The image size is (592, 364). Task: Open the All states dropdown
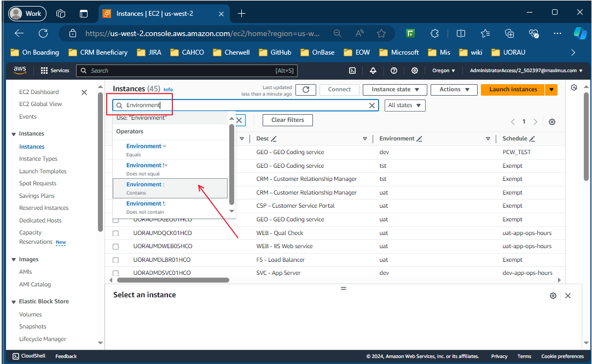click(405, 105)
